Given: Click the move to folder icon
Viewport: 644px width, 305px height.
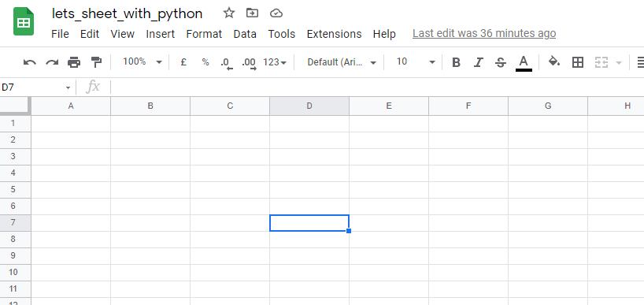Looking at the screenshot, I should click(252, 13).
